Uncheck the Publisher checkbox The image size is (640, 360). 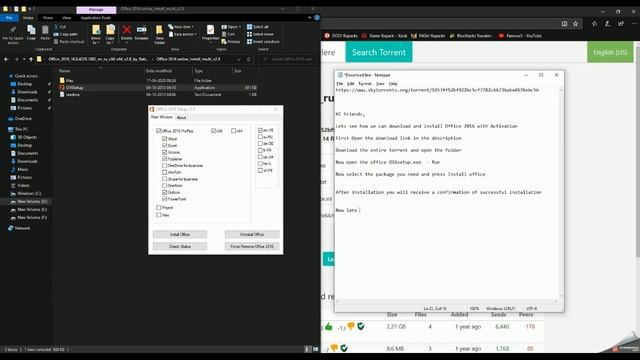tap(164, 159)
